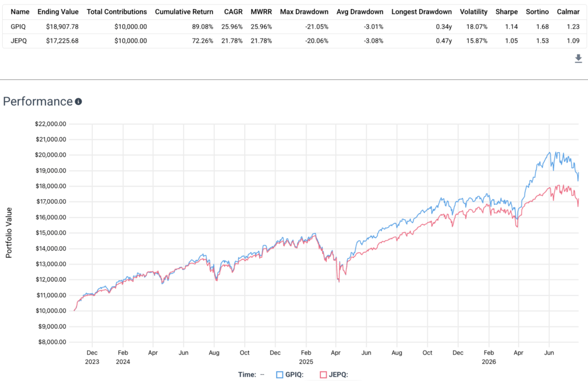Click the Dec 2023 x-axis label
Viewport: 588px width, 381px height.
pyautogui.click(x=92, y=357)
